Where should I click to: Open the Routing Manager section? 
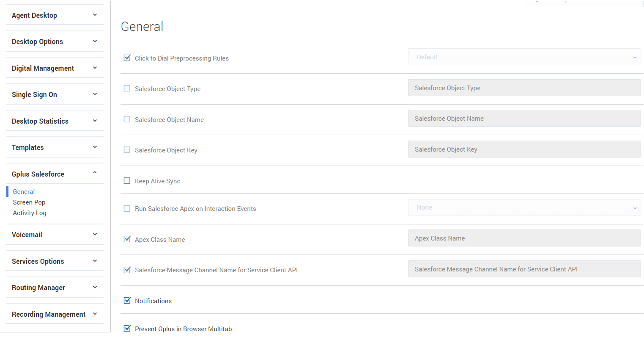[x=38, y=288]
